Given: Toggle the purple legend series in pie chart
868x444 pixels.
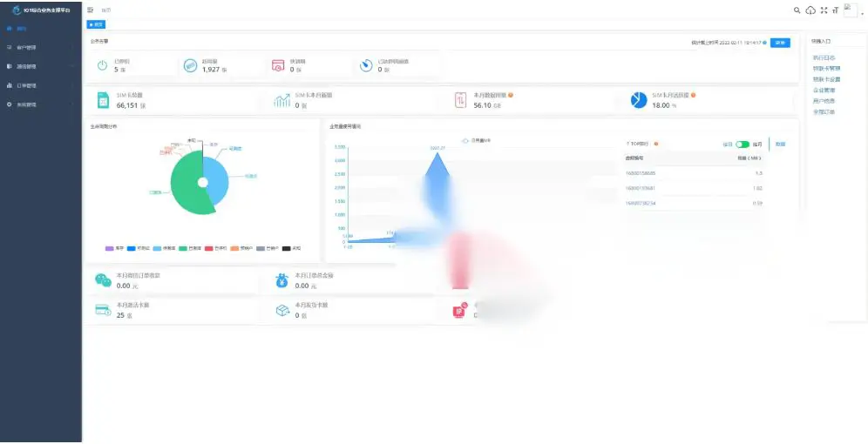Looking at the screenshot, I should 110,248.
